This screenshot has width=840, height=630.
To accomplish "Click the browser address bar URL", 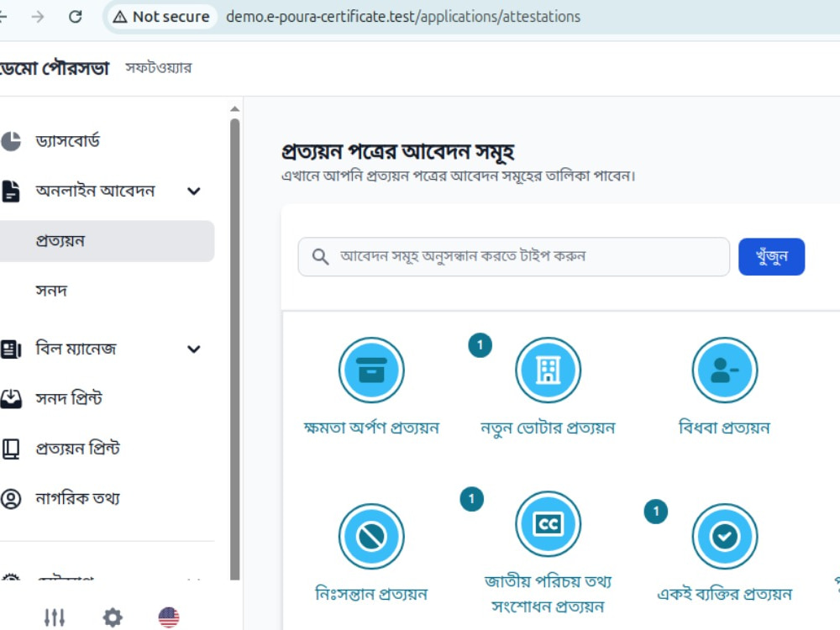I will [403, 17].
